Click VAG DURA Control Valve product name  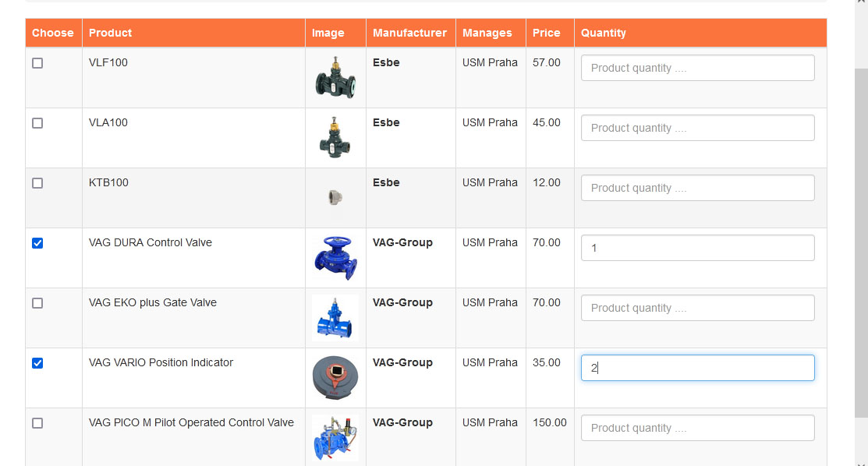click(x=150, y=242)
